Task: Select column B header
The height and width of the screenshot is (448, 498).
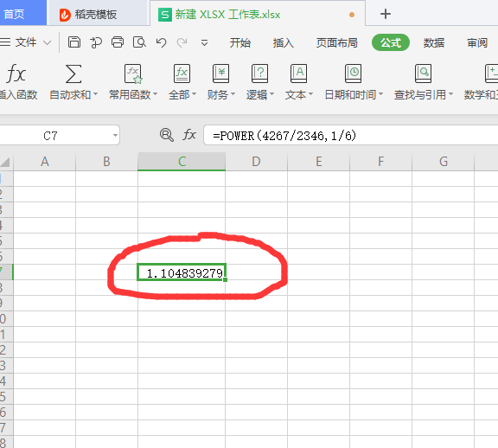Action: tap(106, 162)
